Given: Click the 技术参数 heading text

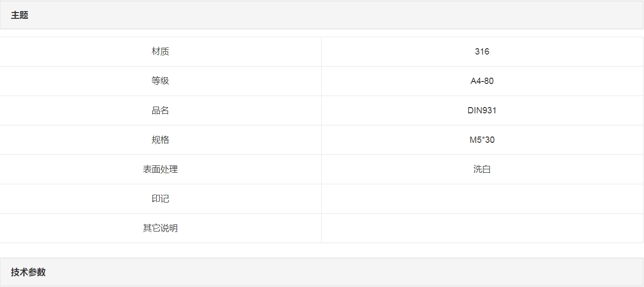Looking at the screenshot, I should (x=28, y=272).
